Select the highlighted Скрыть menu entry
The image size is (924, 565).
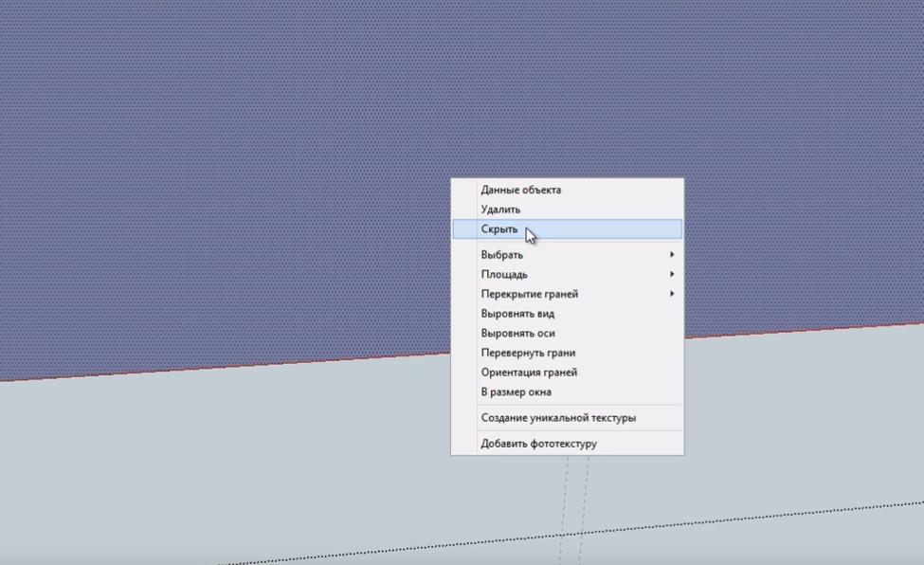pyautogui.click(x=499, y=229)
